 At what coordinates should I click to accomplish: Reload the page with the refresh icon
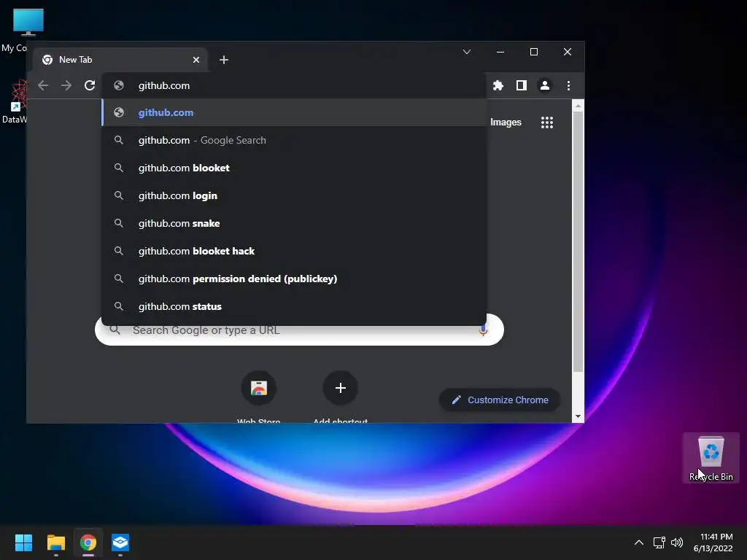tap(90, 85)
